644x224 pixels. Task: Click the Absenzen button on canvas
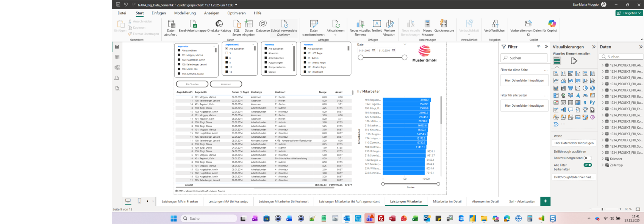(x=226, y=84)
